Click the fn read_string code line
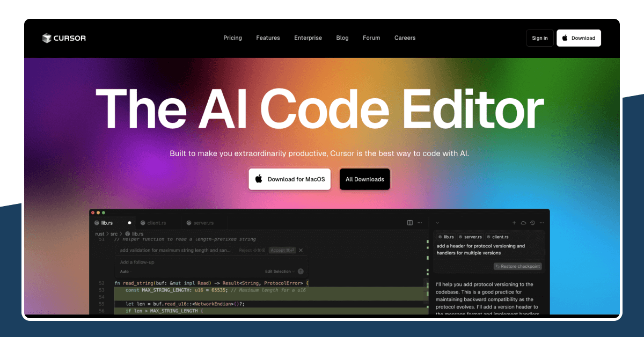This screenshot has height=337, width=644. [212, 283]
